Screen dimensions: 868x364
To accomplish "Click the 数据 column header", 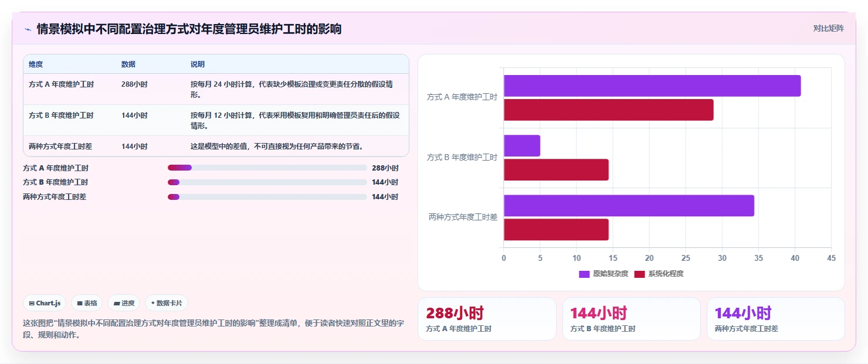I will click(x=128, y=64).
